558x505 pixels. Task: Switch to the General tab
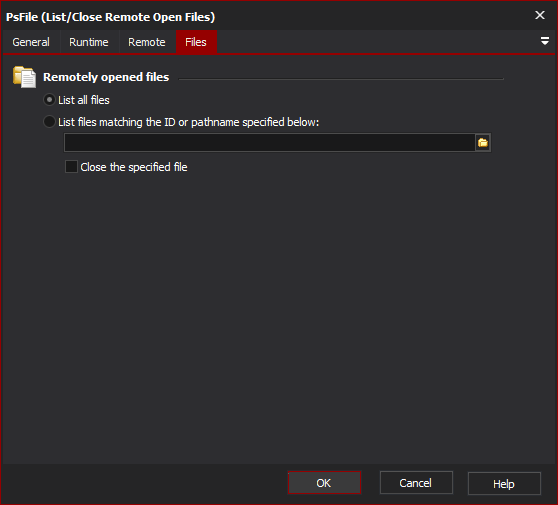tap(31, 42)
